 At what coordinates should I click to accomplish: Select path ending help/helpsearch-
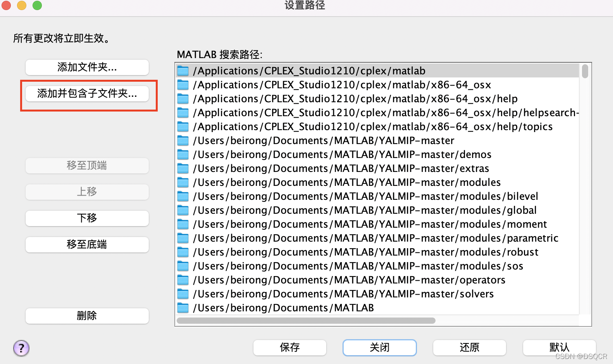pos(377,113)
